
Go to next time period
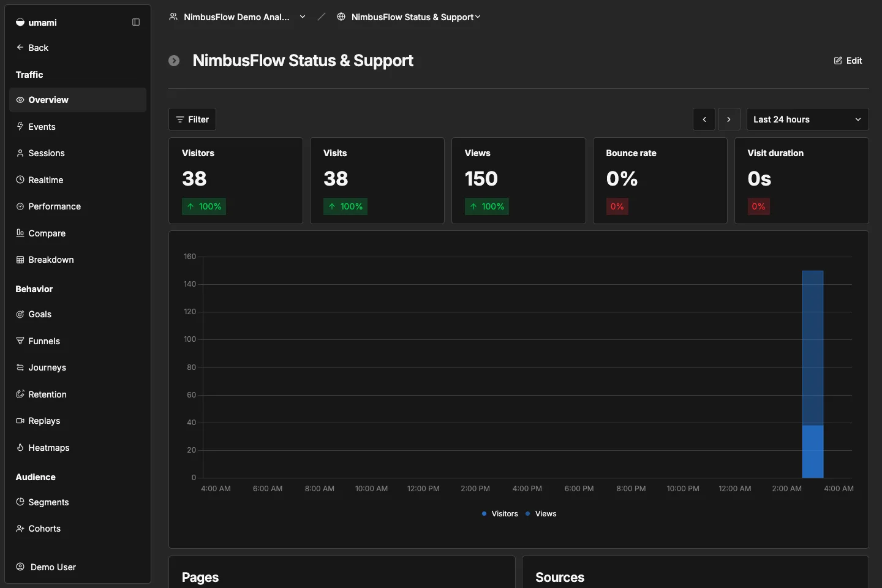[x=729, y=119]
